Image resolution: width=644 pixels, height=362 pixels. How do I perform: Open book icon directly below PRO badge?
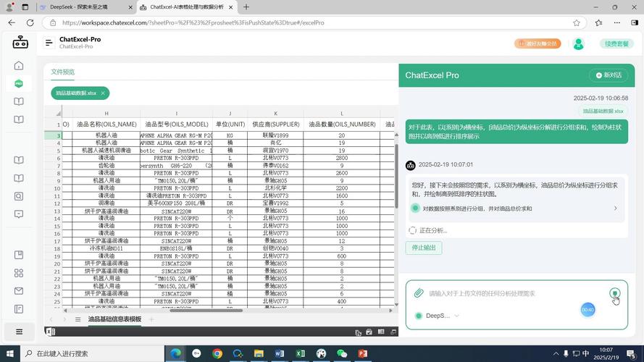click(x=19, y=101)
